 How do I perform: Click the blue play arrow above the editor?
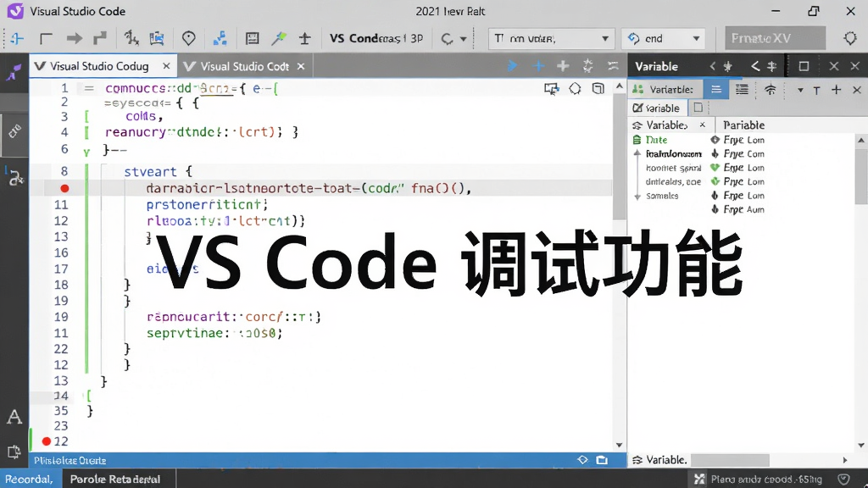pos(512,66)
